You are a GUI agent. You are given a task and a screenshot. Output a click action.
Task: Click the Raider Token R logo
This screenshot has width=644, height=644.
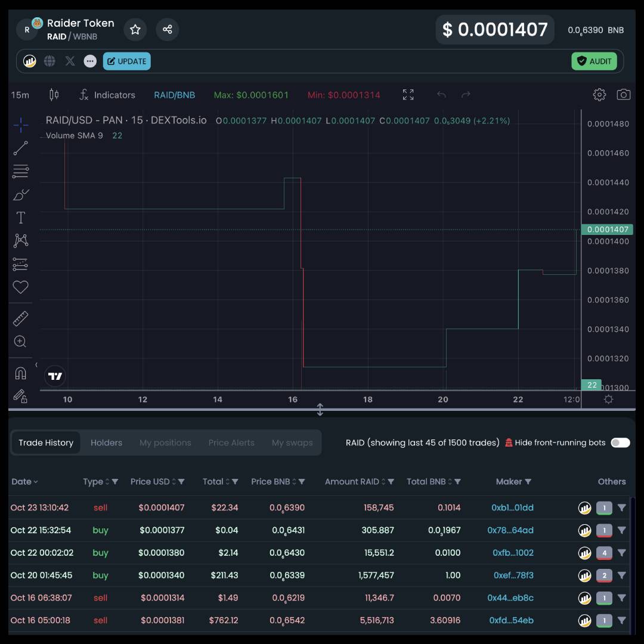click(27, 30)
